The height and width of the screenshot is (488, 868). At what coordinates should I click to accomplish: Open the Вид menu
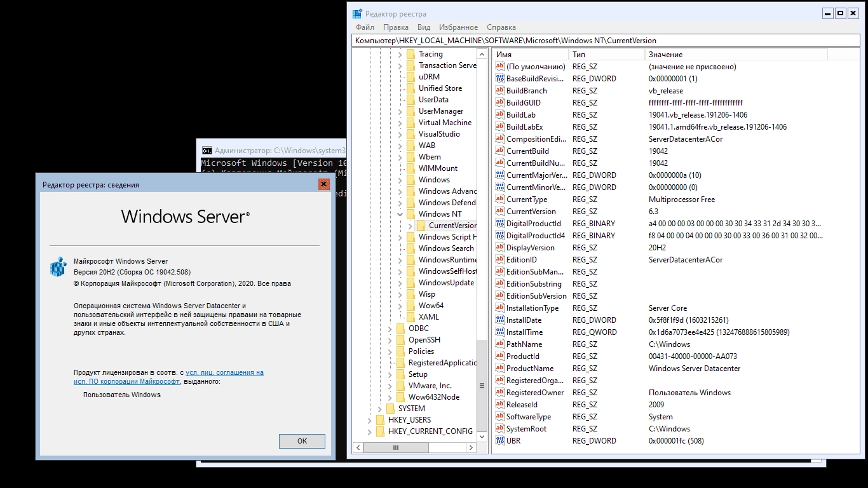(424, 27)
